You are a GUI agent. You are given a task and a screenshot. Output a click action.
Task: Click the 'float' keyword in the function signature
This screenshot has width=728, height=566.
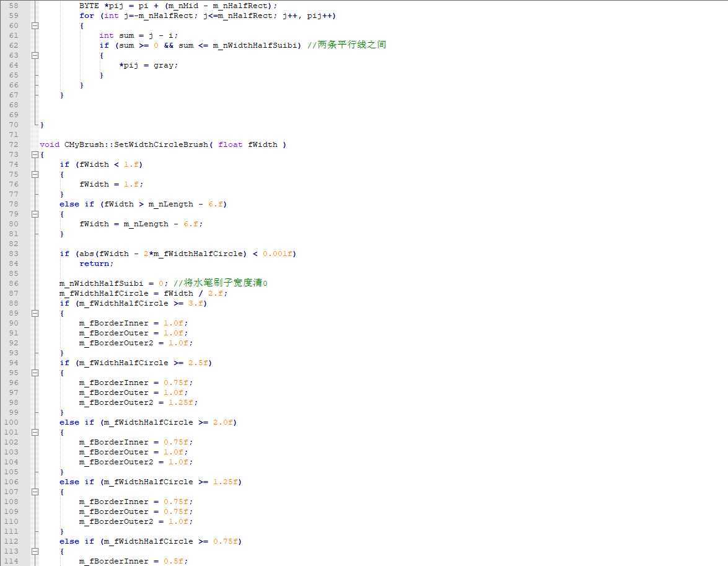click(230, 144)
